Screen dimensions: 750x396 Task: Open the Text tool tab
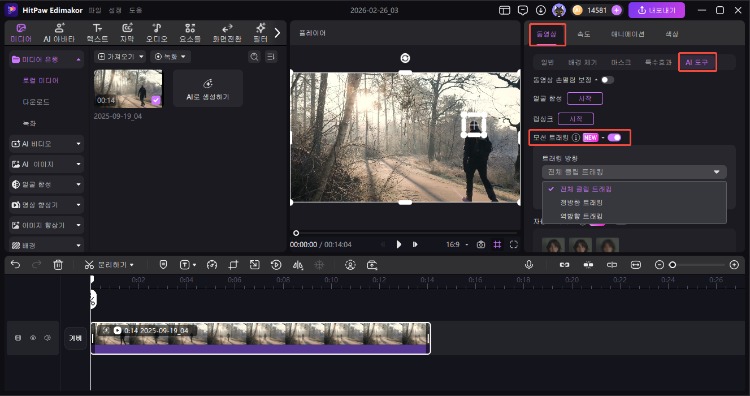pos(98,33)
